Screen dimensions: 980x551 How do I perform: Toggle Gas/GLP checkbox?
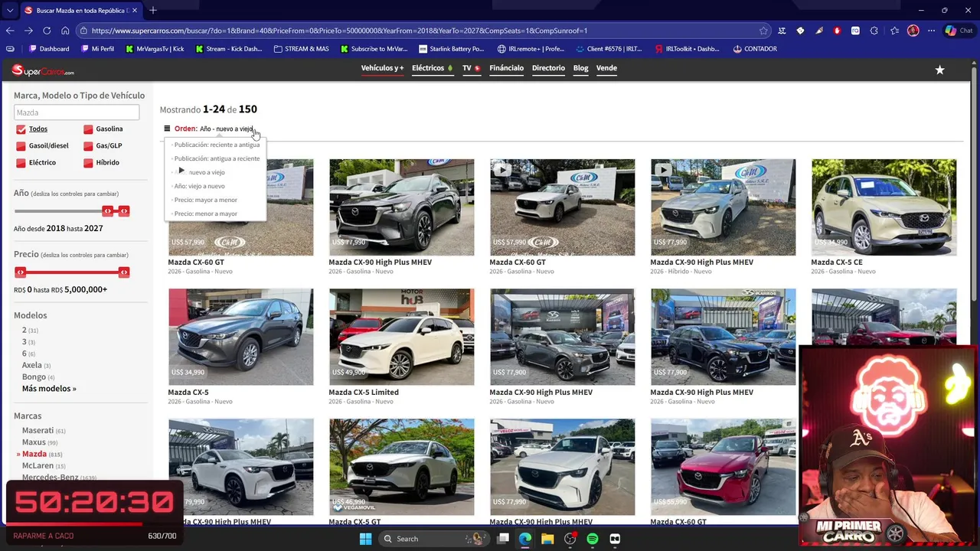tap(88, 146)
